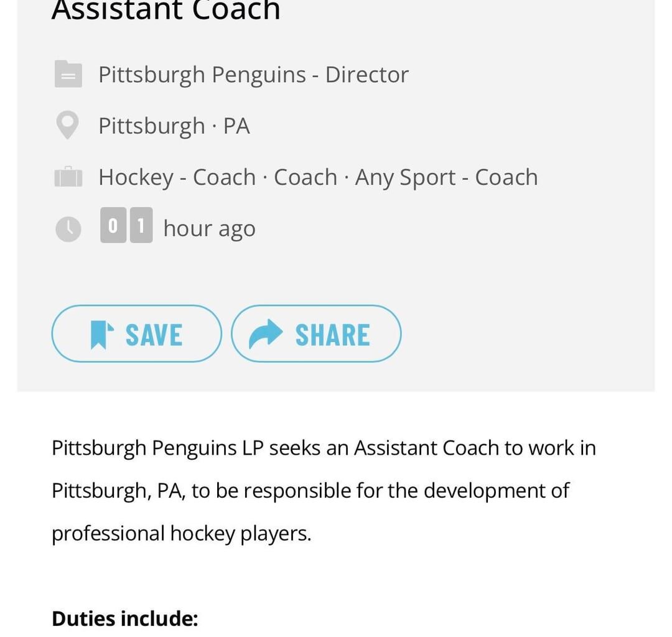Click the flip-counter digit showing 0
Viewport: 672px width, 637px height.
pos(111,226)
